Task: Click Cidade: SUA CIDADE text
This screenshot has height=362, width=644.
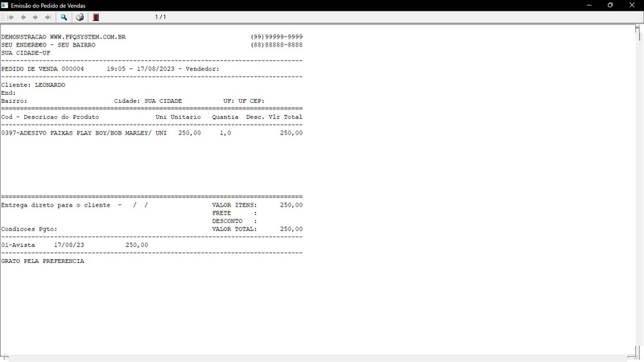Action: click(x=148, y=101)
